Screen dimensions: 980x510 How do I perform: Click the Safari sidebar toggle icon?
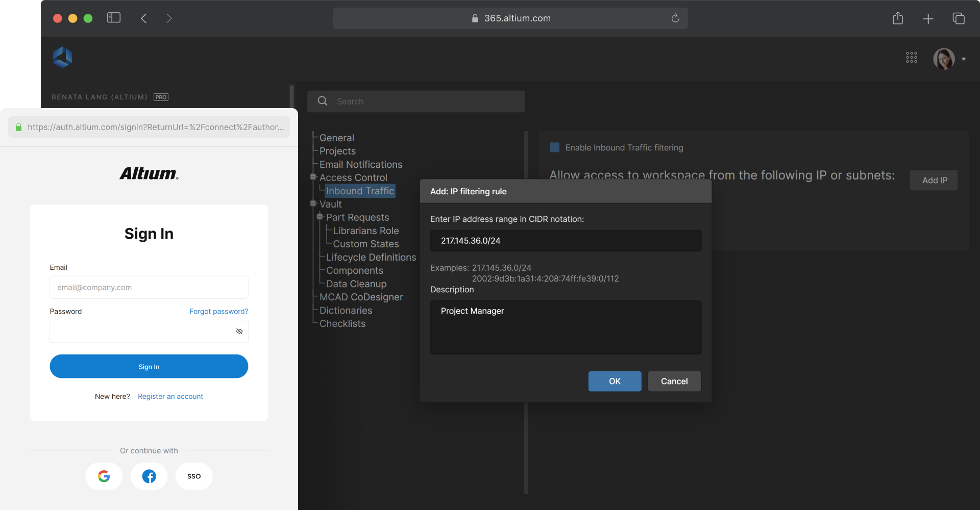pos(113,18)
